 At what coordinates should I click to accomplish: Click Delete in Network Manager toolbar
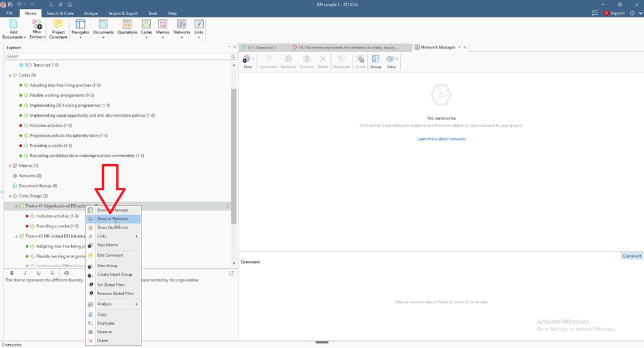click(x=323, y=62)
